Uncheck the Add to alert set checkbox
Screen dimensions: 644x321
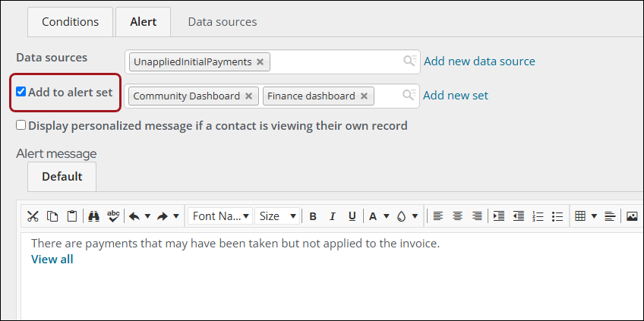21,92
